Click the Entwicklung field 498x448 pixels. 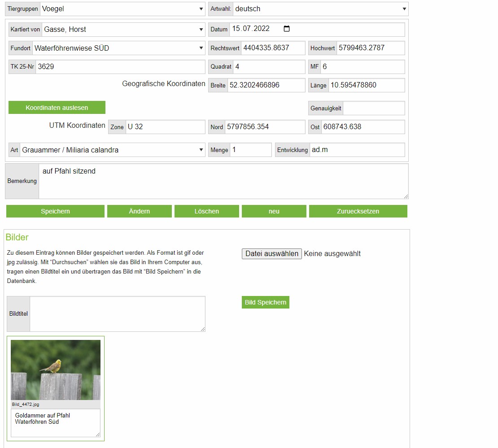pyautogui.click(x=357, y=150)
